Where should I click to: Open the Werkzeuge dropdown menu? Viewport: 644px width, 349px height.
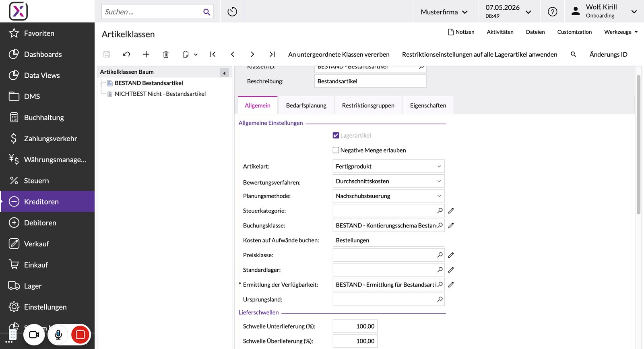621,32
